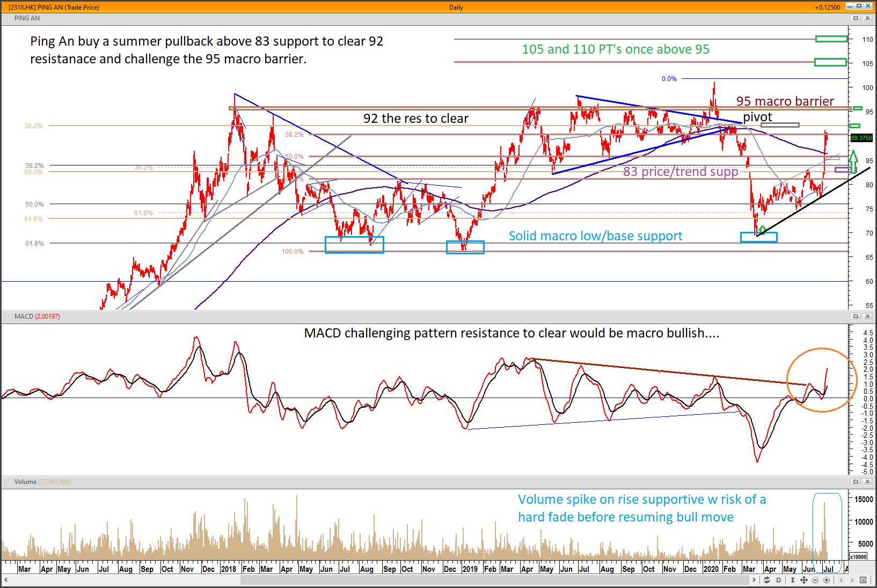Select the '92 the res to clear' annotation
The image size is (877, 588).
[415, 119]
